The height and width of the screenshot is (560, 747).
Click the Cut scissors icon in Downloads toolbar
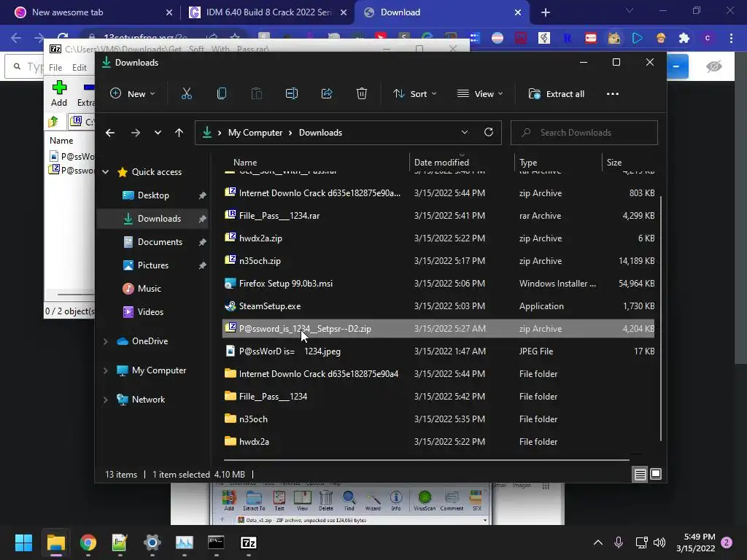tap(186, 94)
